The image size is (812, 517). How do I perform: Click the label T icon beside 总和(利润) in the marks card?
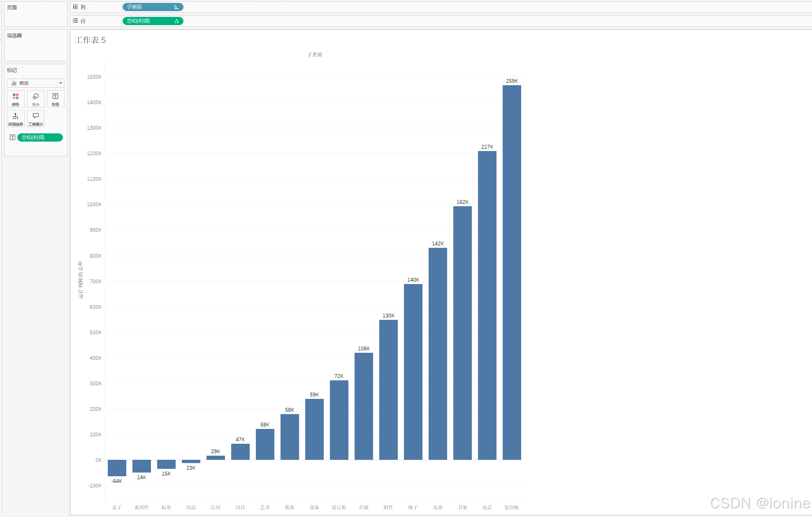[12, 137]
